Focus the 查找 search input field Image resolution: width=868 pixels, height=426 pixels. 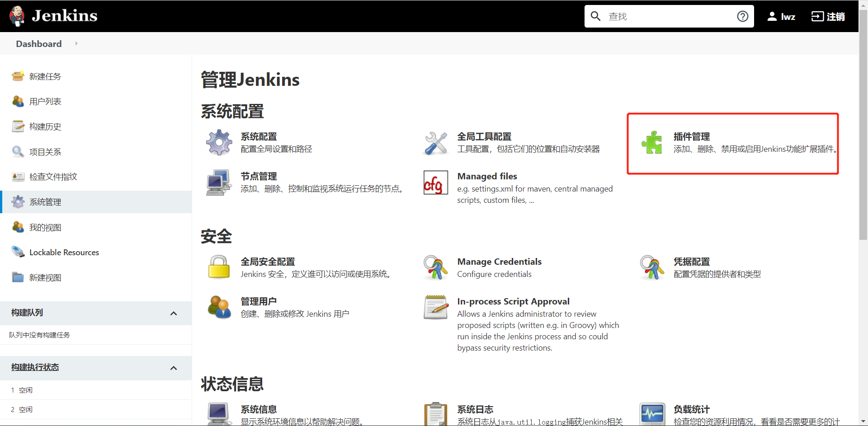(670, 16)
